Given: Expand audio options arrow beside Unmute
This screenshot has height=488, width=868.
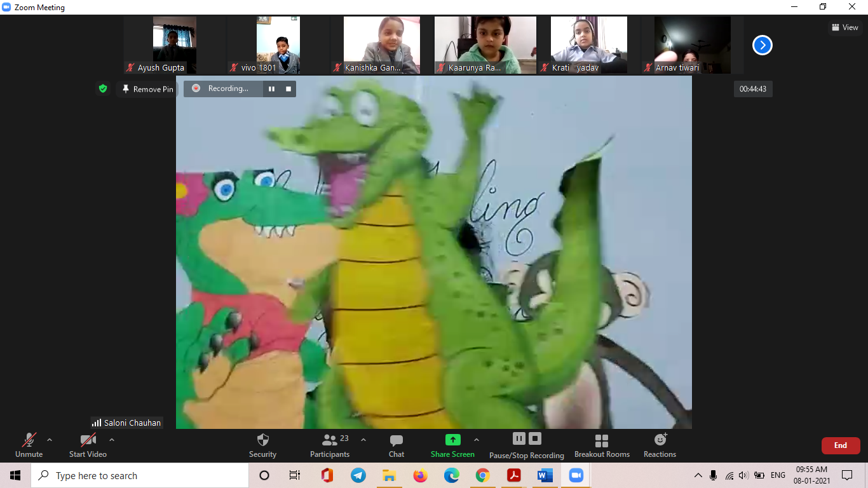Looking at the screenshot, I should pos(50,440).
